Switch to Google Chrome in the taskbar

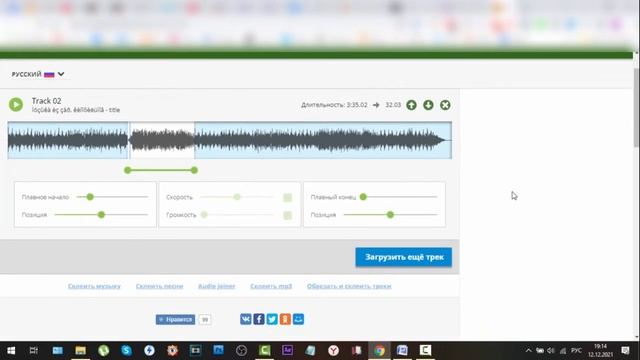(379, 350)
